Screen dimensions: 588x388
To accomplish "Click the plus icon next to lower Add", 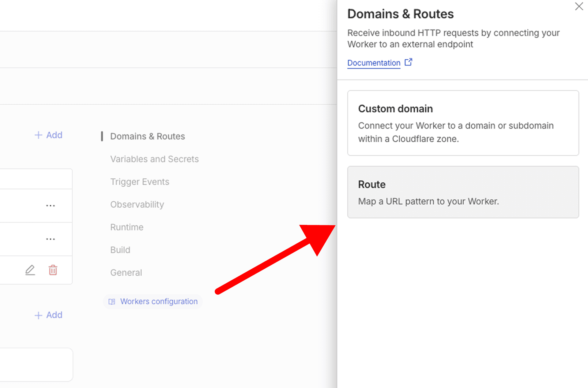I will point(39,315).
